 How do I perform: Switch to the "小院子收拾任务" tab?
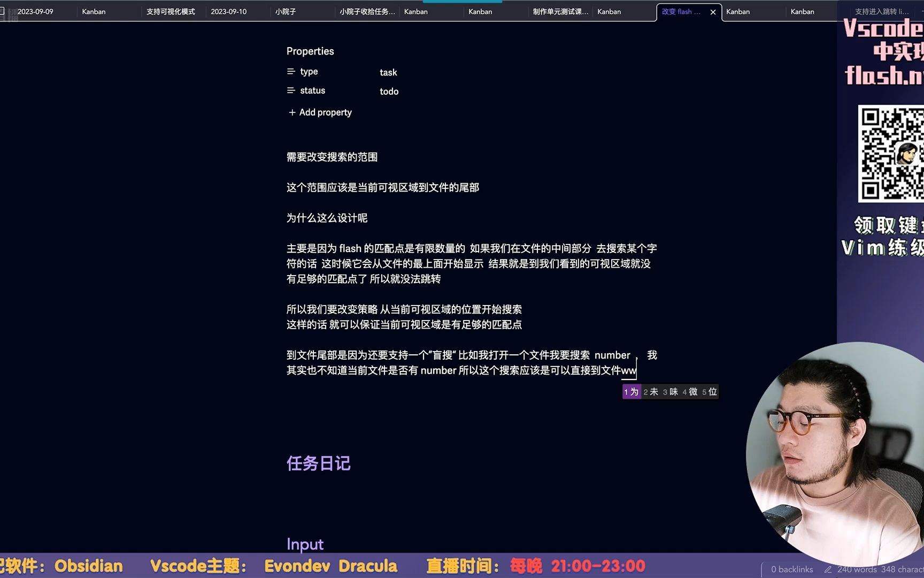(x=367, y=11)
